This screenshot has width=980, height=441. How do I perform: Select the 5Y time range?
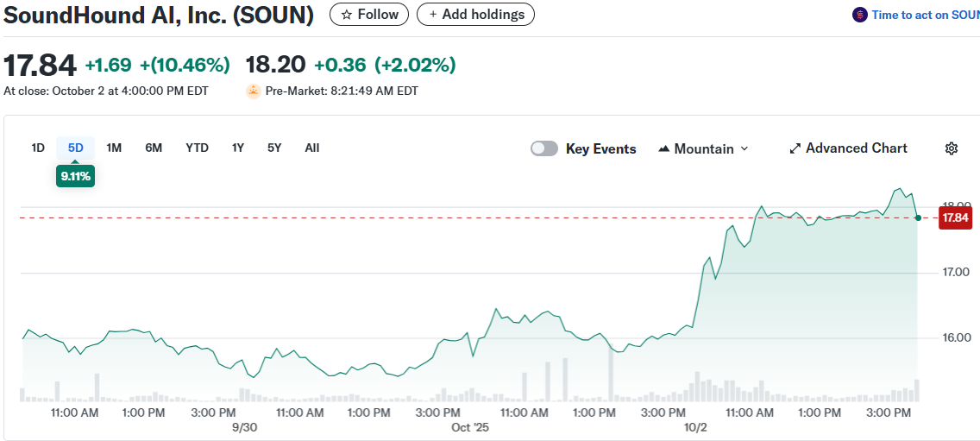click(x=274, y=148)
